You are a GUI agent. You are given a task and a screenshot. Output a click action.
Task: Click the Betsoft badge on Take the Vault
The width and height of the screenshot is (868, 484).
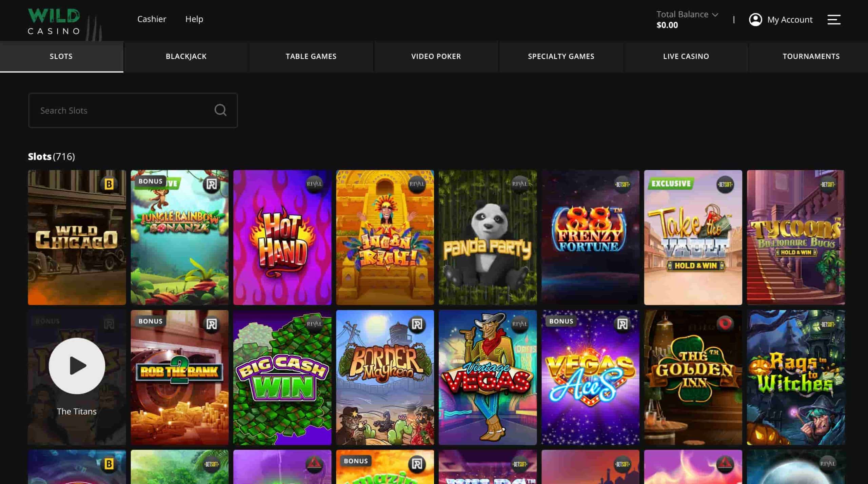725,184
